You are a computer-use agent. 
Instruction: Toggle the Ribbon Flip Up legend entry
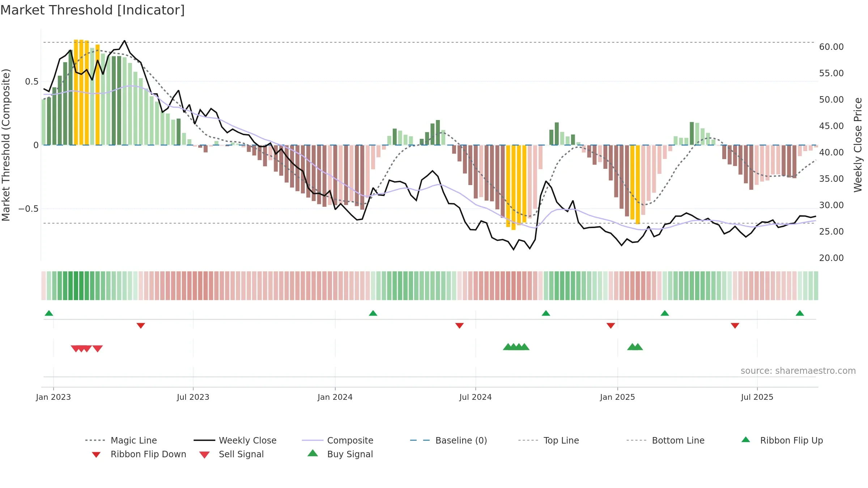782,440
